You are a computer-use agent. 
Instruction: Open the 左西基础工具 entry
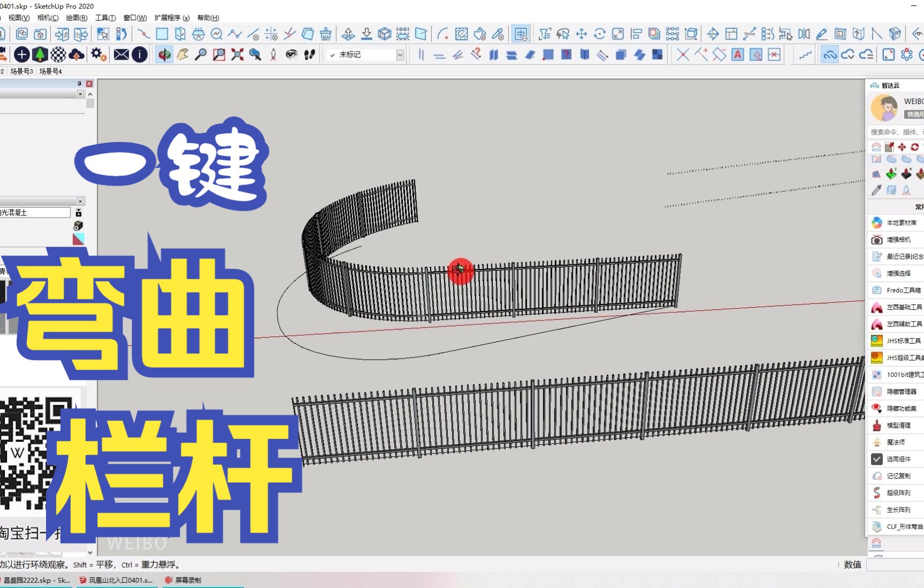click(x=896, y=307)
